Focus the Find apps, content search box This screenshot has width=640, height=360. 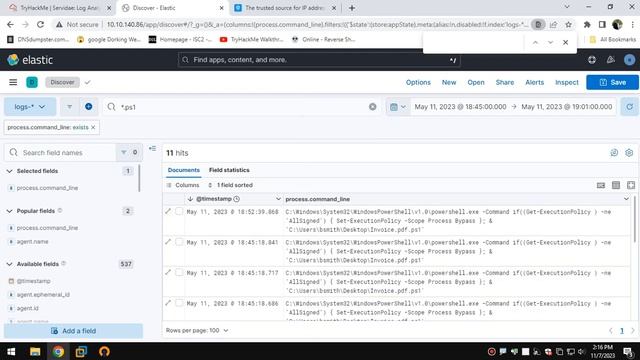[319, 60]
